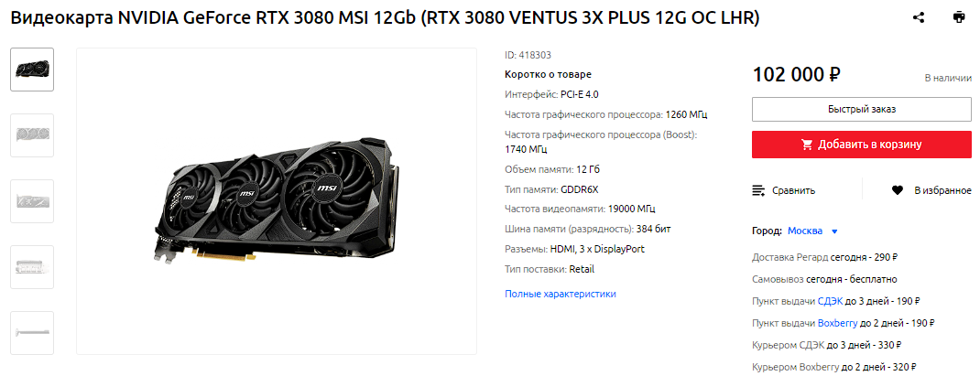This screenshot has width=980, height=376.
Task: Open the city dropdown arrow next to Москва
Action: (x=834, y=231)
